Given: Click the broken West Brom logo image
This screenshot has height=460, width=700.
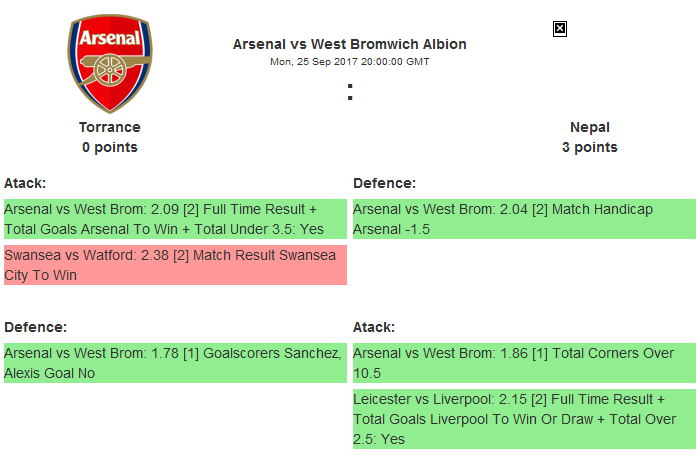Looking at the screenshot, I should click(x=560, y=29).
